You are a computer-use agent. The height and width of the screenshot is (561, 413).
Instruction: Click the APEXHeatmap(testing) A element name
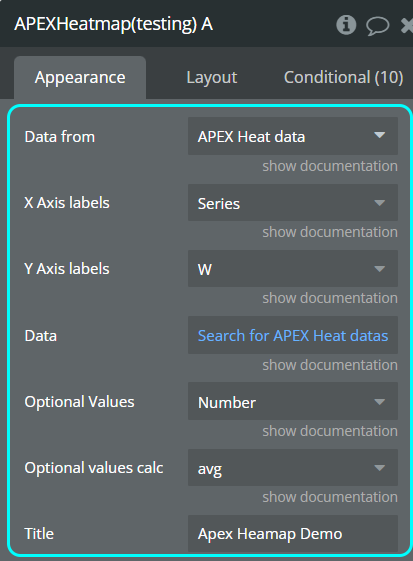tap(113, 25)
